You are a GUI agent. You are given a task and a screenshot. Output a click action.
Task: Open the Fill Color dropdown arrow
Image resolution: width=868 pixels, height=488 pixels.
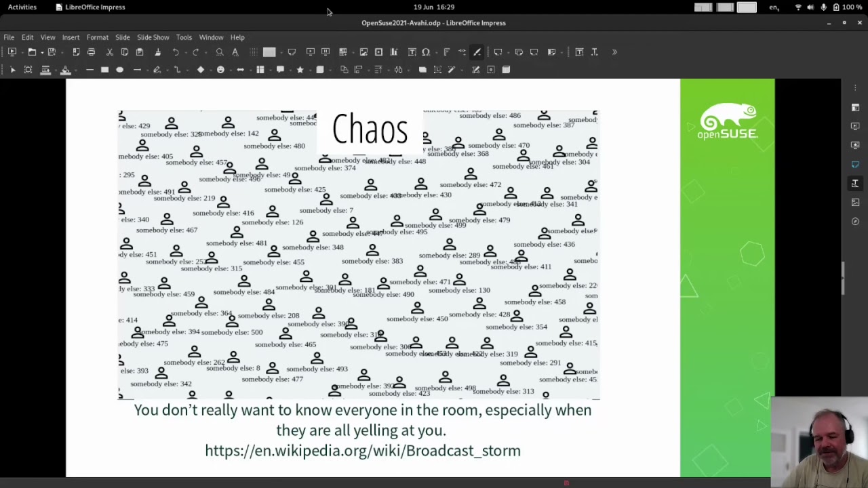tap(75, 70)
